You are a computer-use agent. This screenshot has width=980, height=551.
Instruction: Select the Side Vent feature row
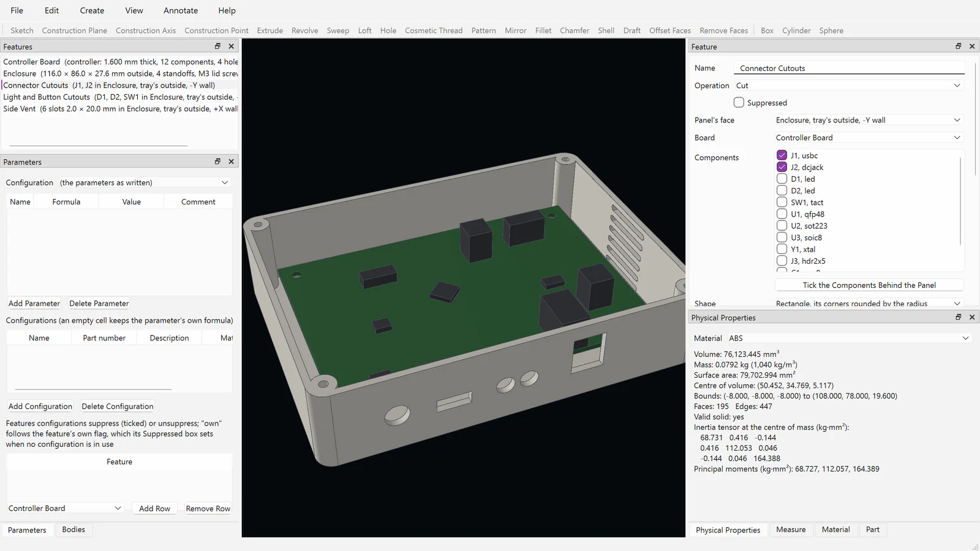tap(120, 109)
